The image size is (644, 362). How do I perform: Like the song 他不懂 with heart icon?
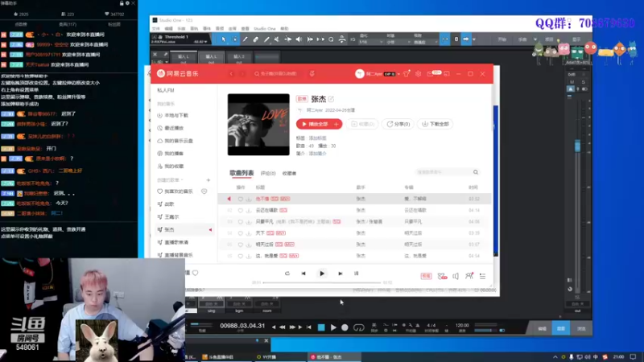pos(240,199)
